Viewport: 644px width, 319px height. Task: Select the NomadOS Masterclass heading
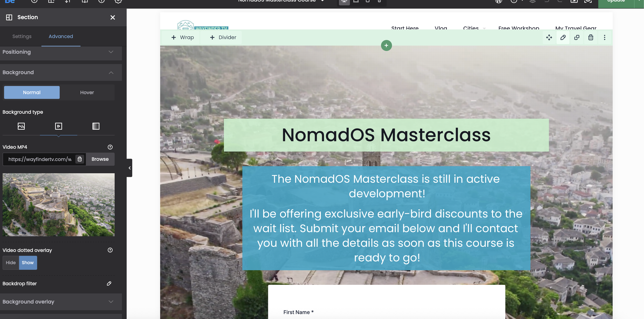click(x=386, y=135)
